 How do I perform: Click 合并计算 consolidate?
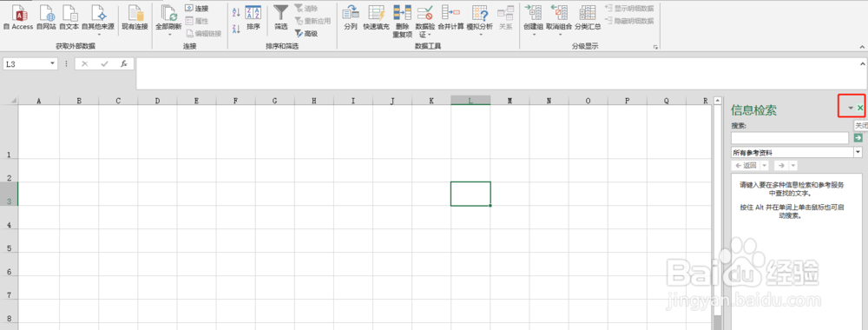[x=450, y=17]
